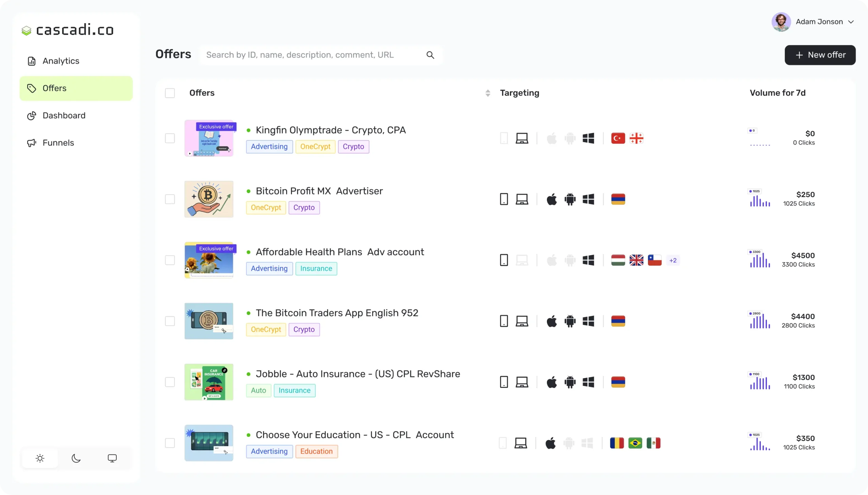Toggle the select-all offers header checkbox
Screen dimensions: 868x495
(170, 93)
